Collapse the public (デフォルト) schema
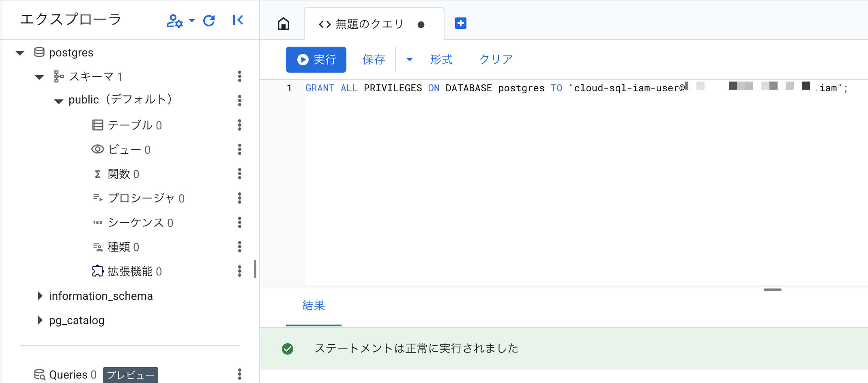 [59, 101]
